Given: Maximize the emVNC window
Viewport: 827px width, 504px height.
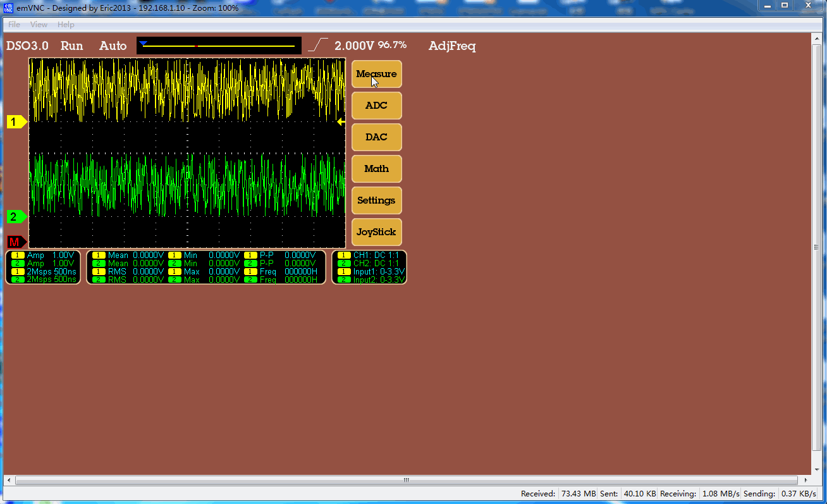Looking at the screenshot, I should pos(785,5).
